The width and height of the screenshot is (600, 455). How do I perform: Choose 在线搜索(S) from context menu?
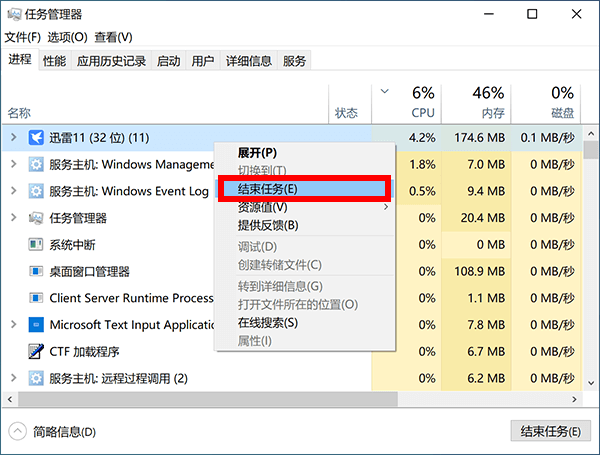(x=267, y=323)
